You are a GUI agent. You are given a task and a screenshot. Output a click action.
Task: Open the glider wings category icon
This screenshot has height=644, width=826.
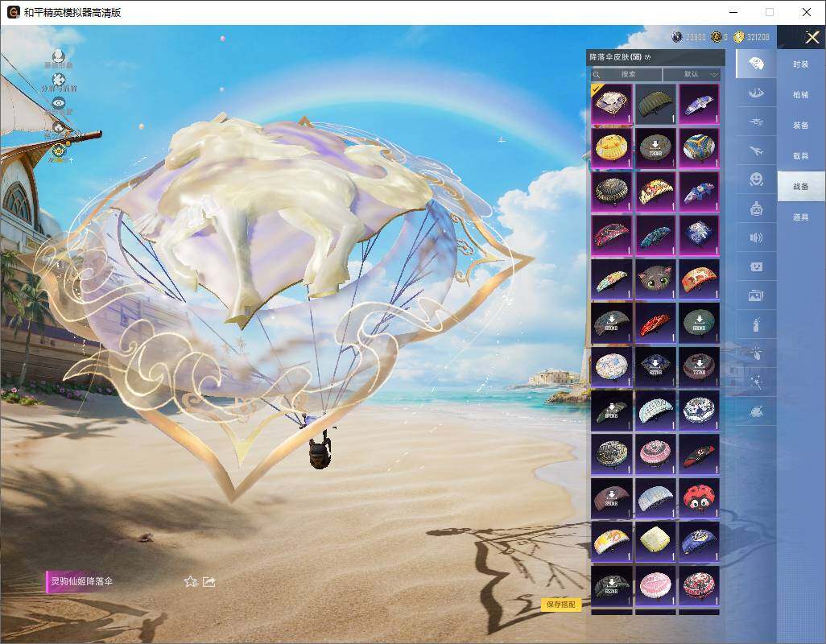tap(756, 93)
